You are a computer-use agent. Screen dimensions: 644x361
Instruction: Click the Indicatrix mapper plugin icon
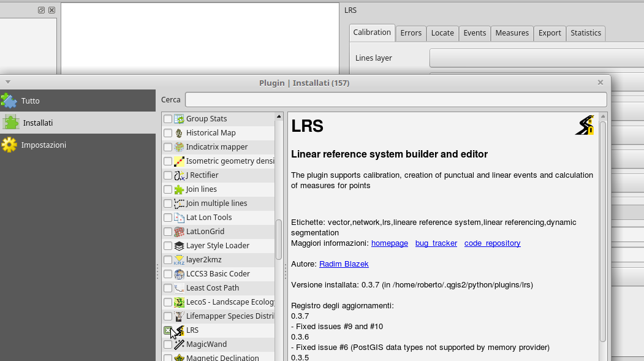(179, 147)
